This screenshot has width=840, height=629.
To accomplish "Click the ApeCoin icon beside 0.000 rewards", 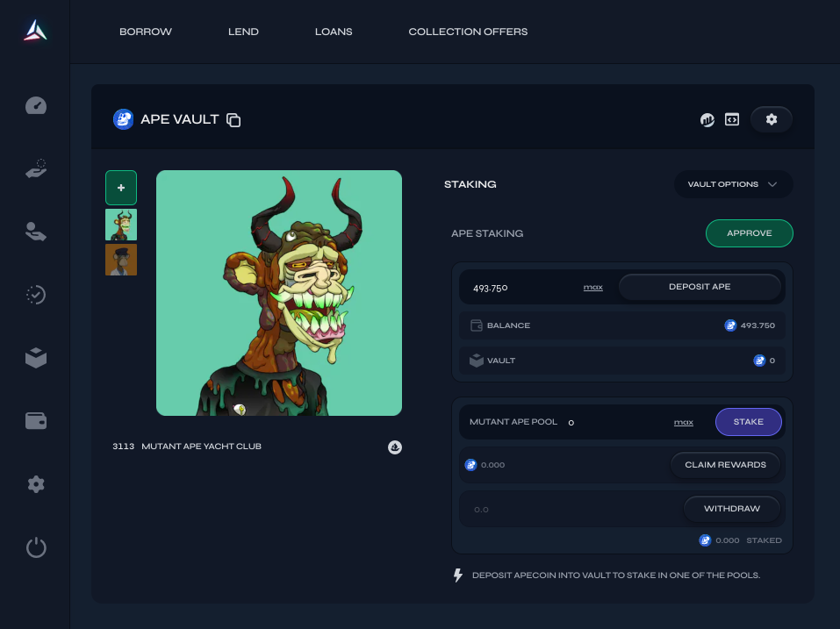I will pos(470,465).
